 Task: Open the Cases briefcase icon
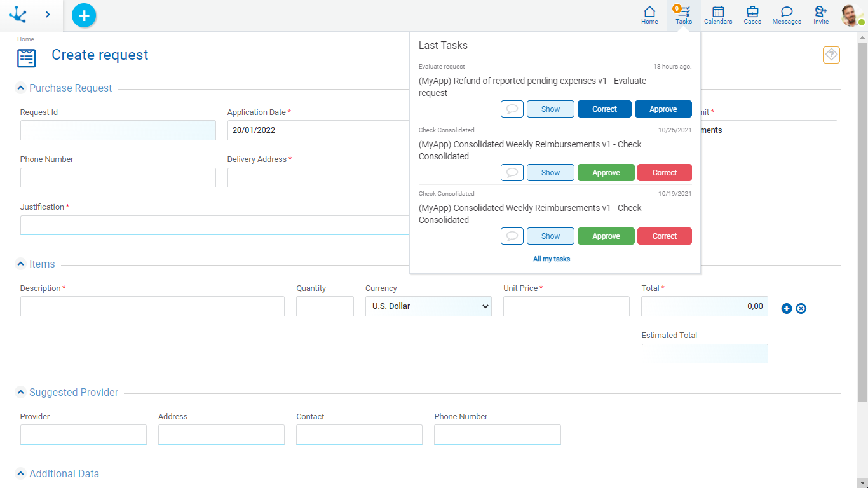pyautogui.click(x=752, y=15)
